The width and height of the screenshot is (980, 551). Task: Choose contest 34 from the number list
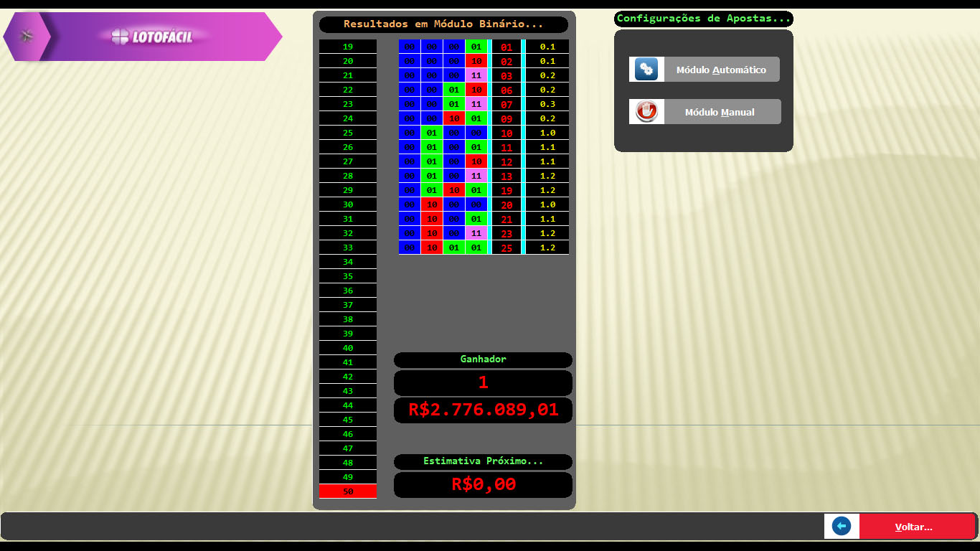click(348, 262)
